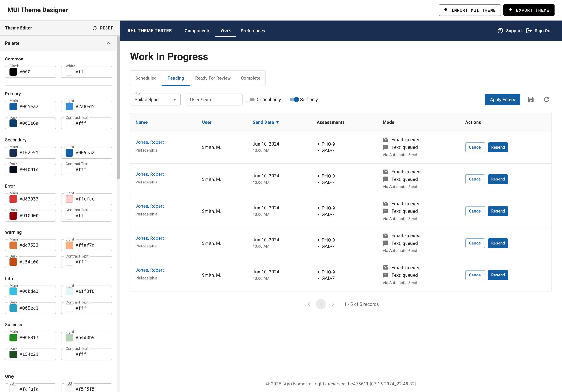562x392 pixels.
Task: Click the next page arrow in pagination
Action: click(x=333, y=304)
